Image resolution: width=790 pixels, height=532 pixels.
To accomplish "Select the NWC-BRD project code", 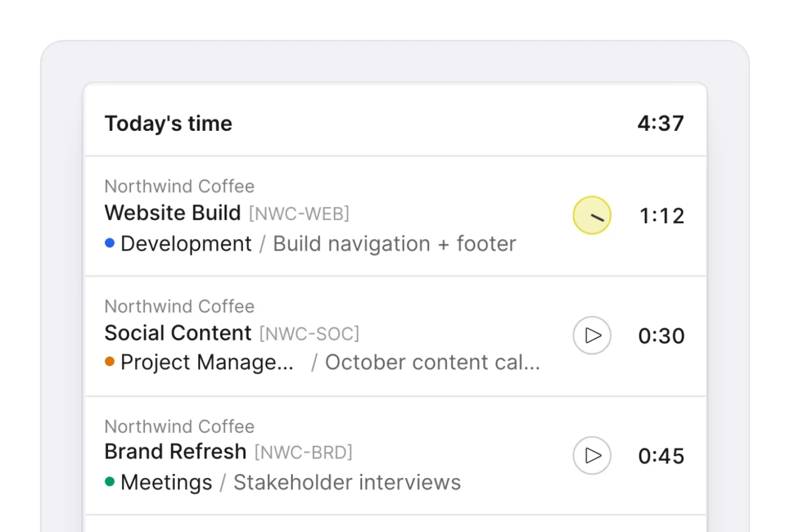I will (x=304, y=453).
